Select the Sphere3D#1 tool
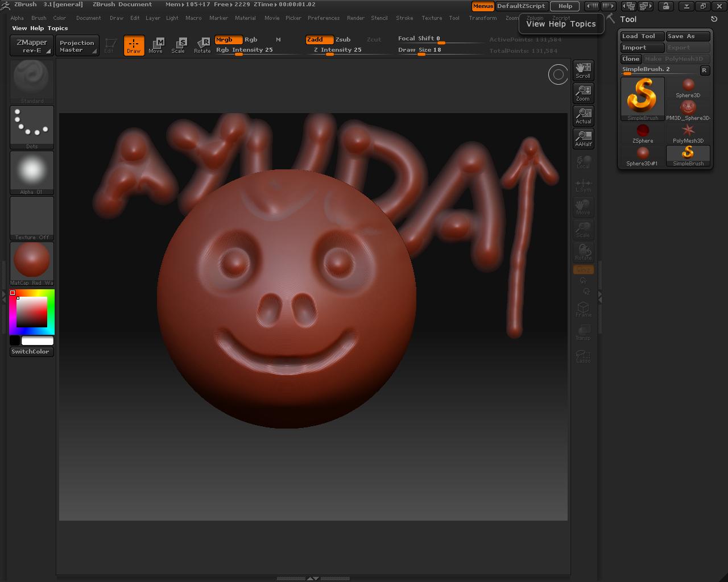 (x=643, y=156)
